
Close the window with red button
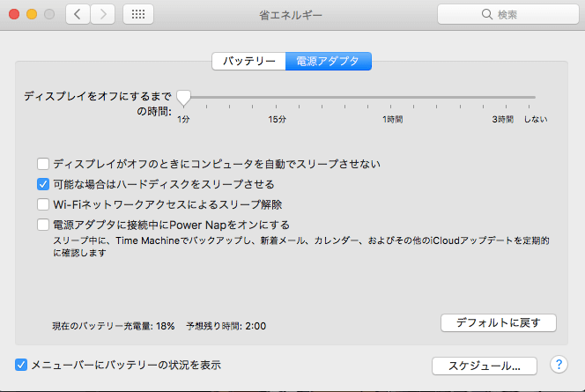click(14, 14)
